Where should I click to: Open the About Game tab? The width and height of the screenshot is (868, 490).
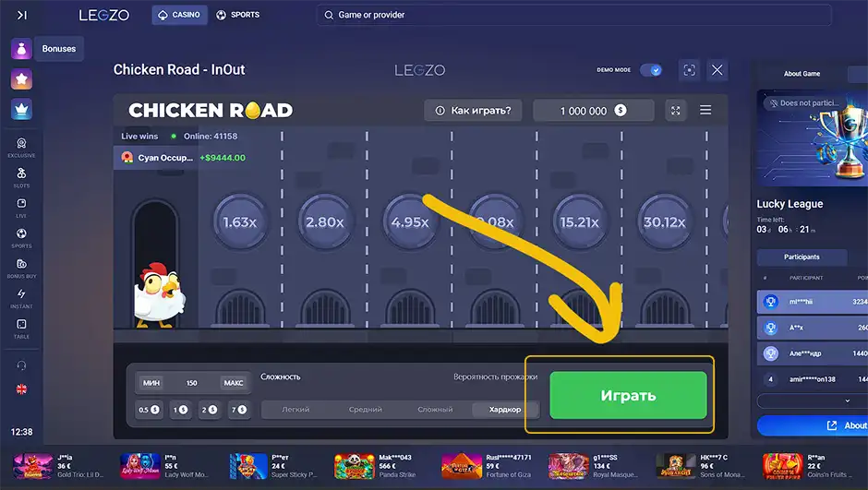click(x=802, y=74)
